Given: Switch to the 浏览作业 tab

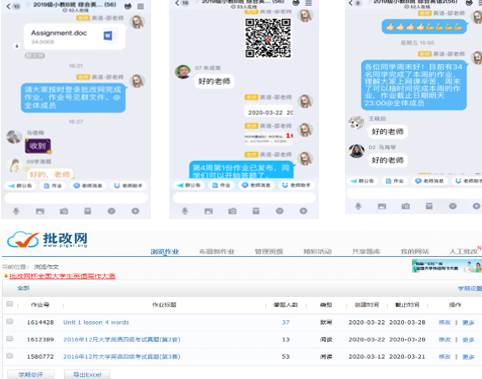Looking at the screenshot, I should (165, 252).
